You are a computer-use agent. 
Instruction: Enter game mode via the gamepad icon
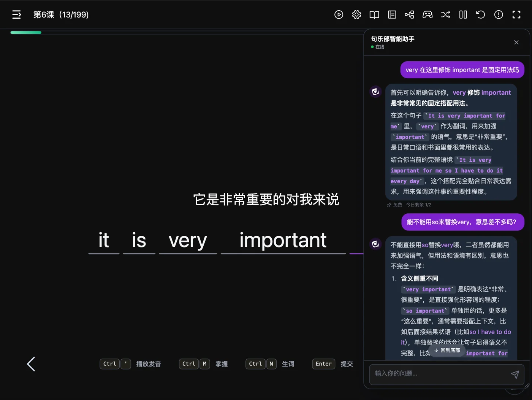(427, 14)
